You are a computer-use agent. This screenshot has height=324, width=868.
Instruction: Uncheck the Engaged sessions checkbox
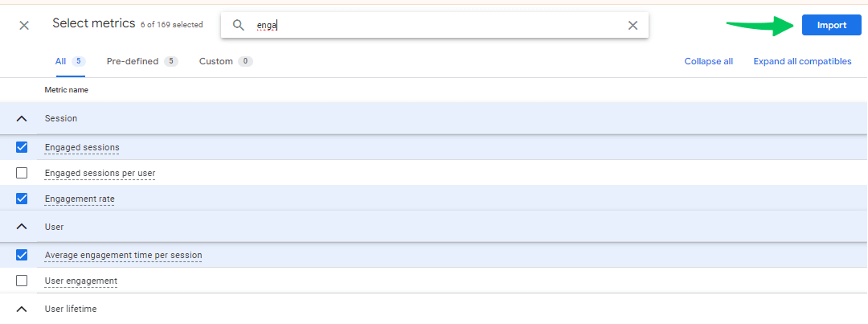click(x=22, y=147)
